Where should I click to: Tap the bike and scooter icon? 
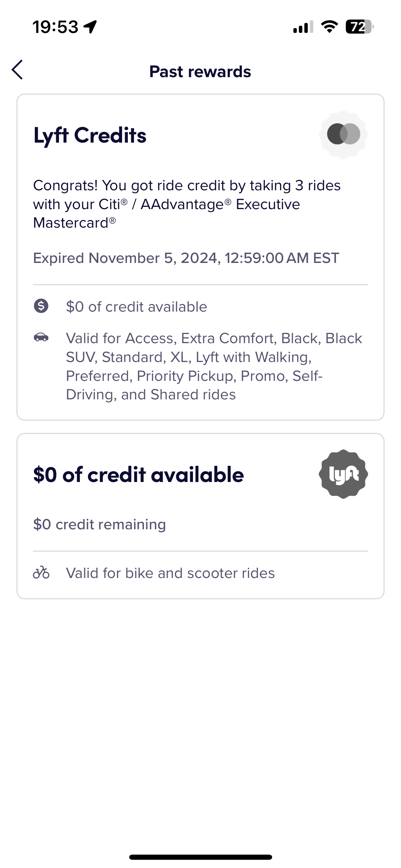pos(41,572)
